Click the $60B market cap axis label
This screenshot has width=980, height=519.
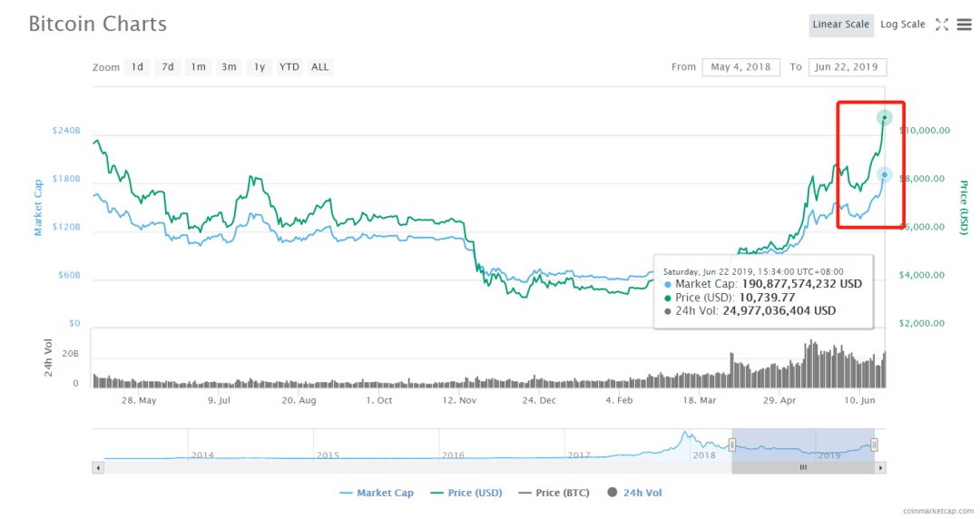pos(69,275)
